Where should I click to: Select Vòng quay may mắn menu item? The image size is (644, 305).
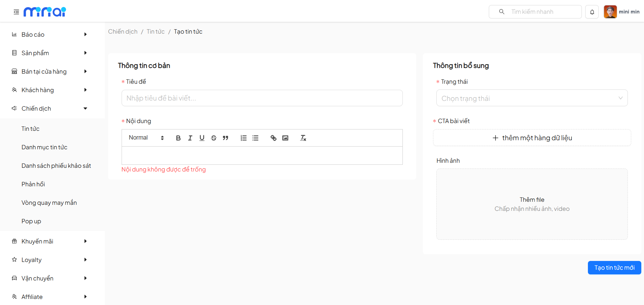49,203
